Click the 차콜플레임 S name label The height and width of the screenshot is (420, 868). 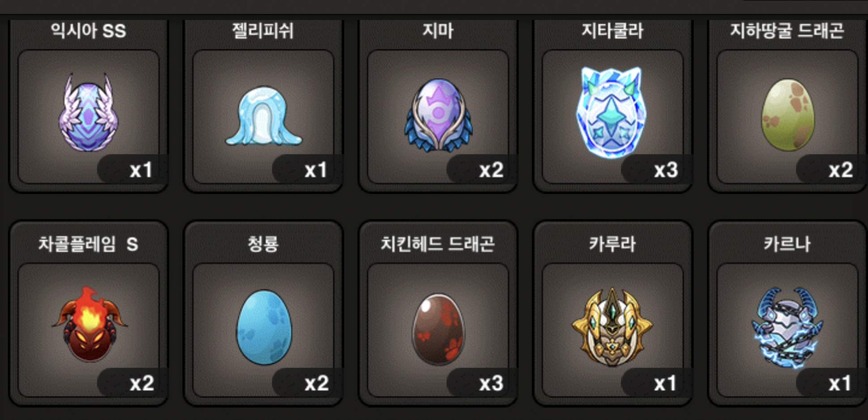coord(88,244)
